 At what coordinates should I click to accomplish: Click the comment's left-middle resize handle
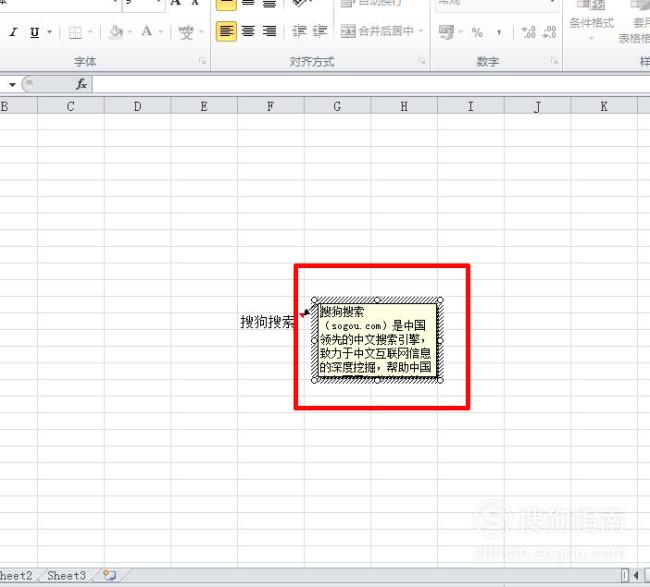314,340
